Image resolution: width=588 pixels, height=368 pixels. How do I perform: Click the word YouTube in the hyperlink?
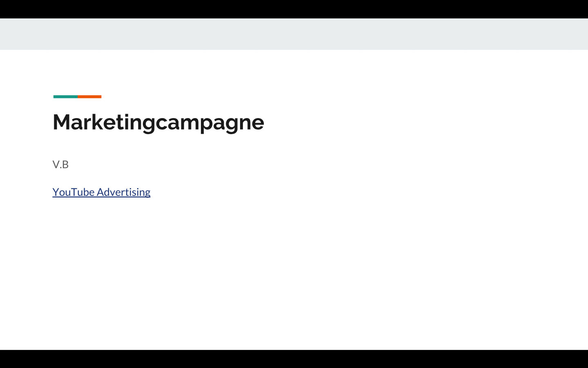click(x=73, y=192)
